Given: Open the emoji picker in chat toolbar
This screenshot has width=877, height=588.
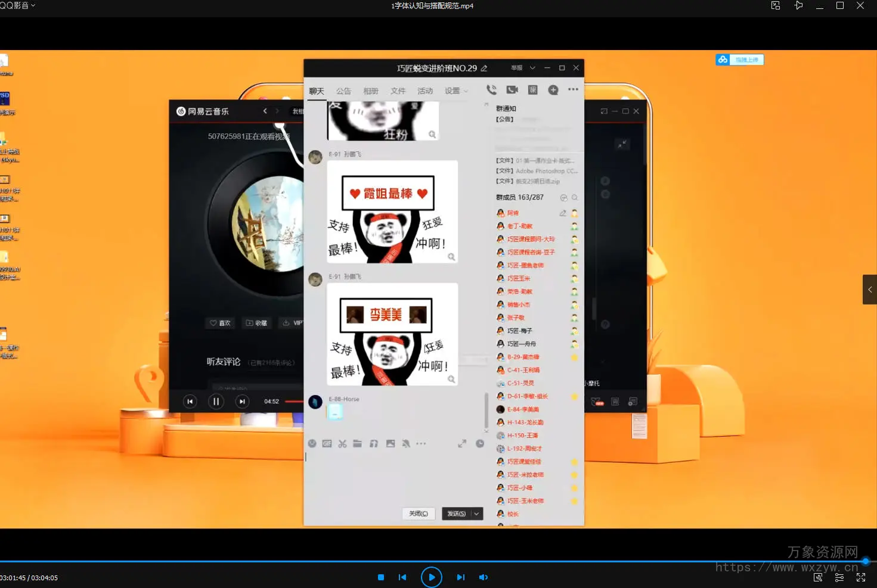Looking at the screenshot, I should click(312, 444).
